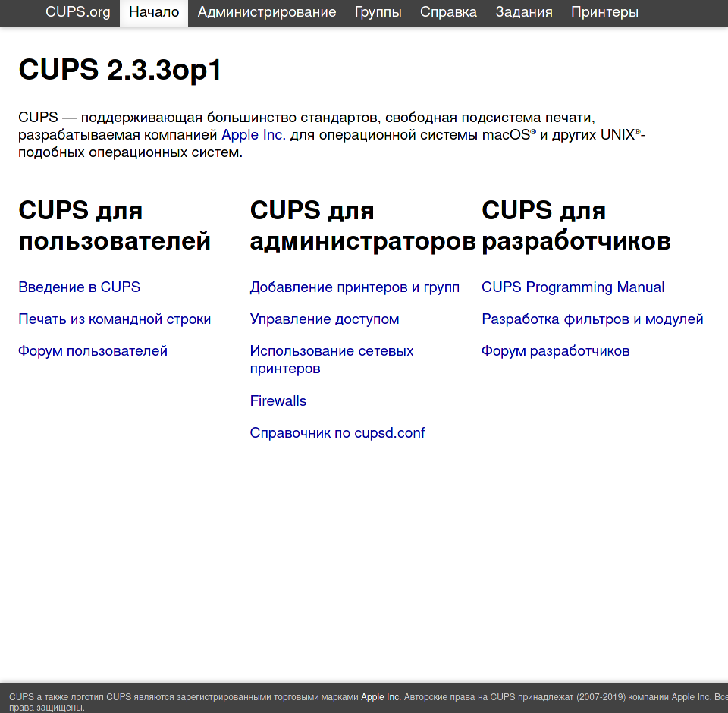Open Использование сетевых принтеров link
The width and height of the screenshot is (728, 713).
coord(331,360)
